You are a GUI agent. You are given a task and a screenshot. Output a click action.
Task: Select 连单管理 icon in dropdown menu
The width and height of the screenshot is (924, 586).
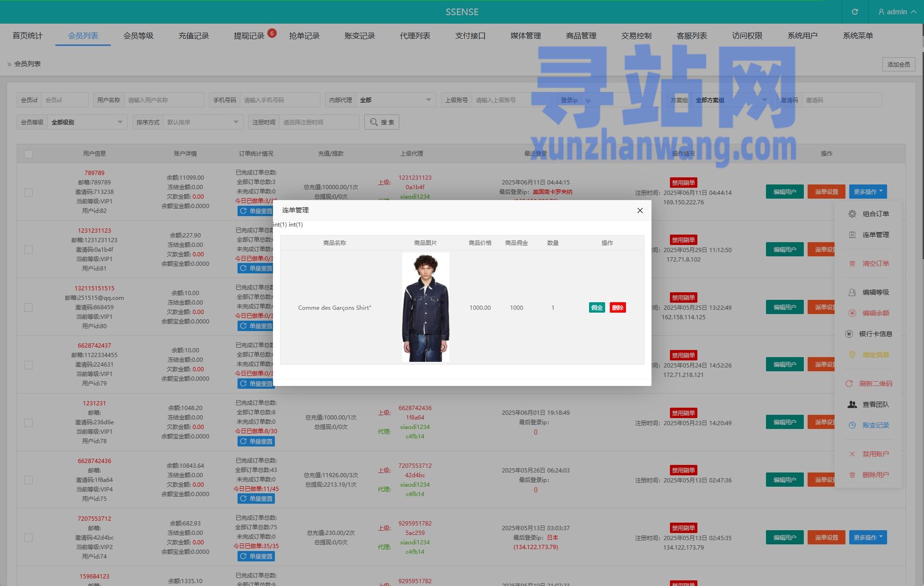[x=852, y=235]
